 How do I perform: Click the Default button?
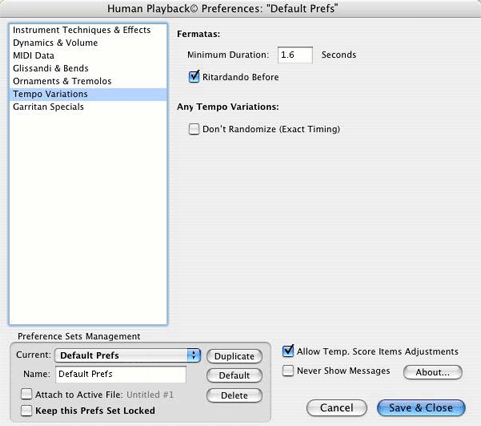click(x=234, y=376)
